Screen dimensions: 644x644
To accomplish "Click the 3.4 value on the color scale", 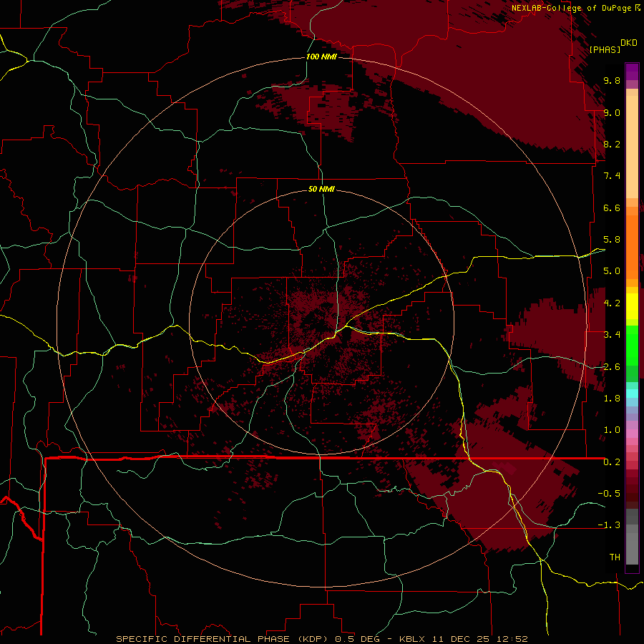I will click(x=612, y=335).
